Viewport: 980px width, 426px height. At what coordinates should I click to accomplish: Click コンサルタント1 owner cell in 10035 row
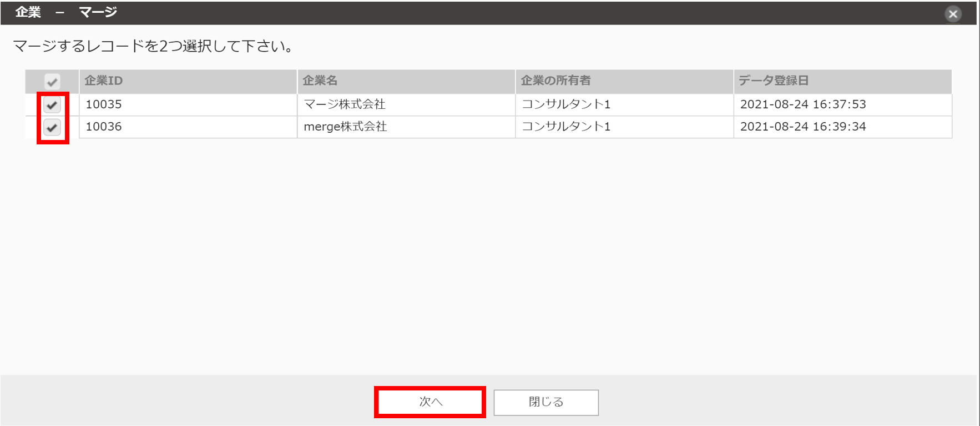pyautogui.click(x=566, y=104)
